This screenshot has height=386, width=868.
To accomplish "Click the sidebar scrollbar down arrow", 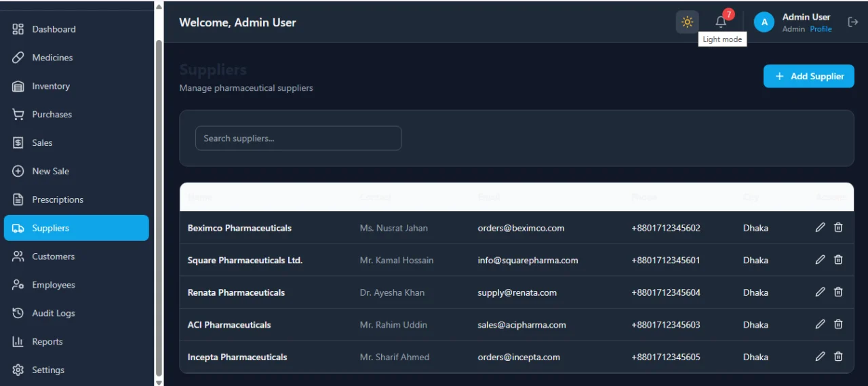I will pos(159,382).
